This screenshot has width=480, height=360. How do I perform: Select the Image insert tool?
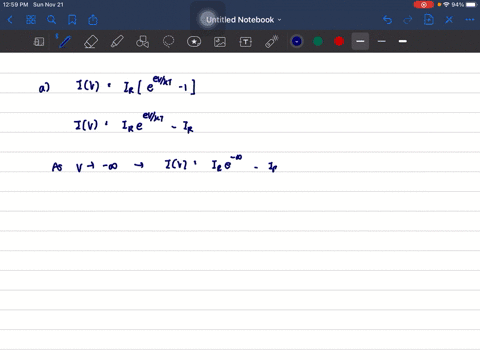point(220,42)
